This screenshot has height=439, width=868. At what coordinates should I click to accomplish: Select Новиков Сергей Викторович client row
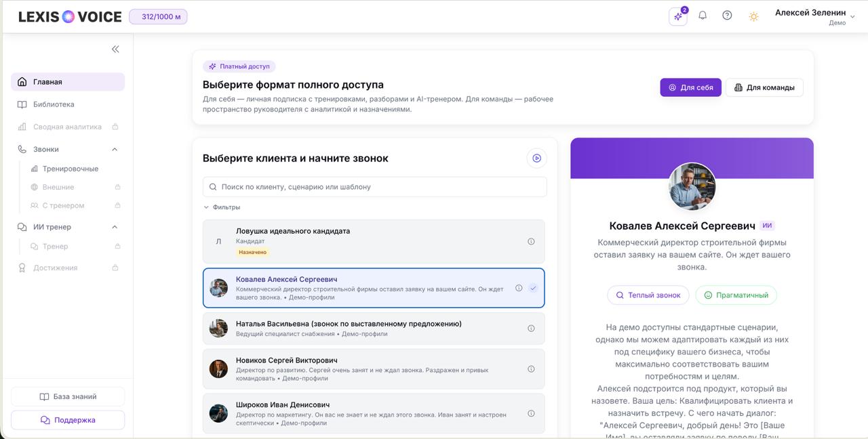pyautogui.click(x=374, y=369)
